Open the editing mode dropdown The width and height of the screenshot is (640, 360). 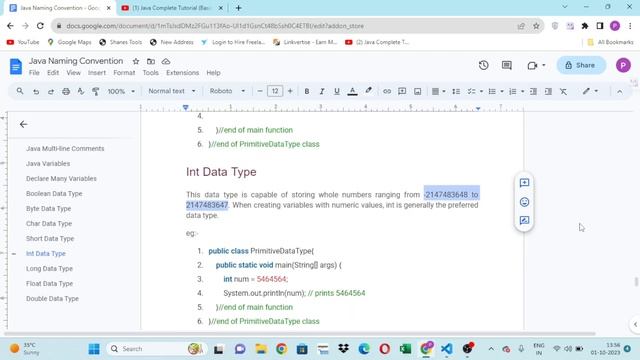[590, 91]
